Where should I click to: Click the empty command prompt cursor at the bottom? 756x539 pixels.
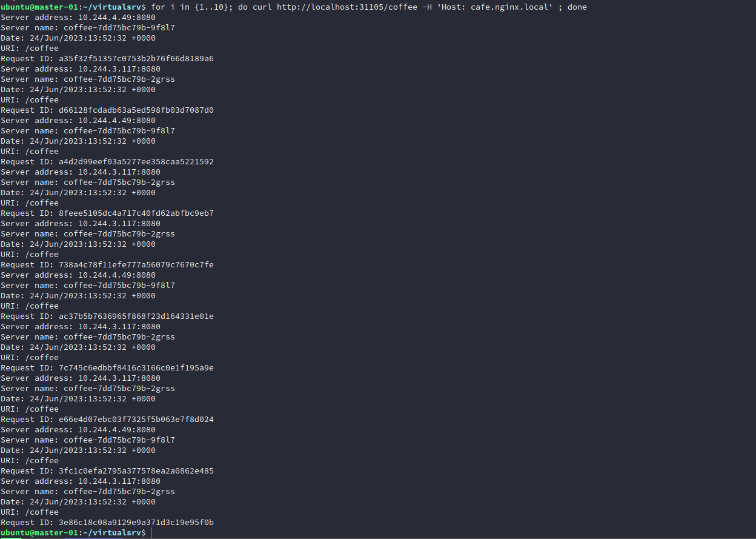pyautogui.click(x=151, y=533)
